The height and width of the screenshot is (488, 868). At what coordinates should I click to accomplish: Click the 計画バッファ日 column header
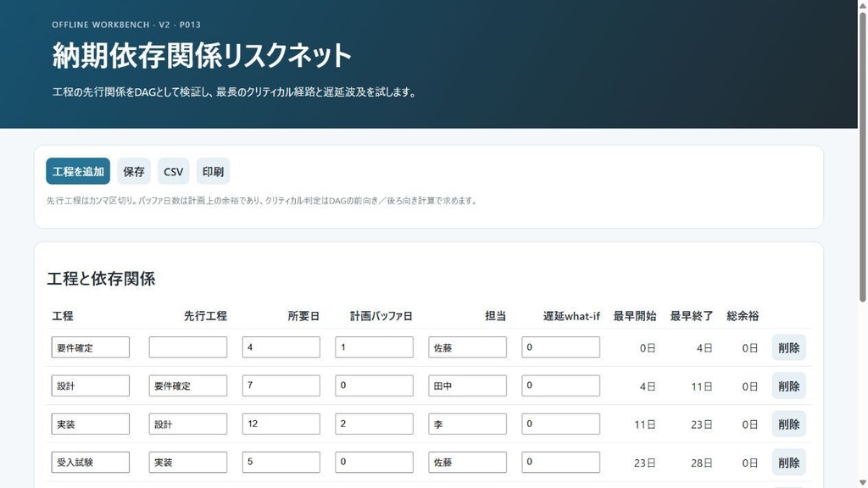tap(381, 316)
